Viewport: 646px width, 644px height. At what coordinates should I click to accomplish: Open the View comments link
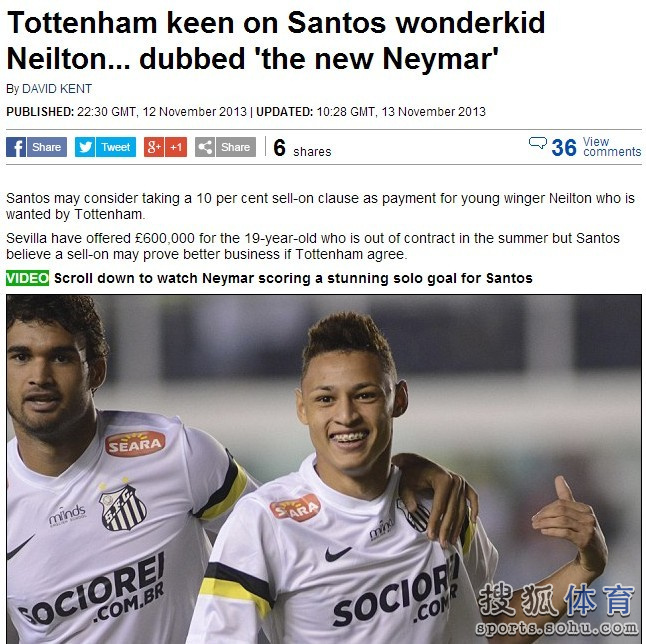point(612,147)
